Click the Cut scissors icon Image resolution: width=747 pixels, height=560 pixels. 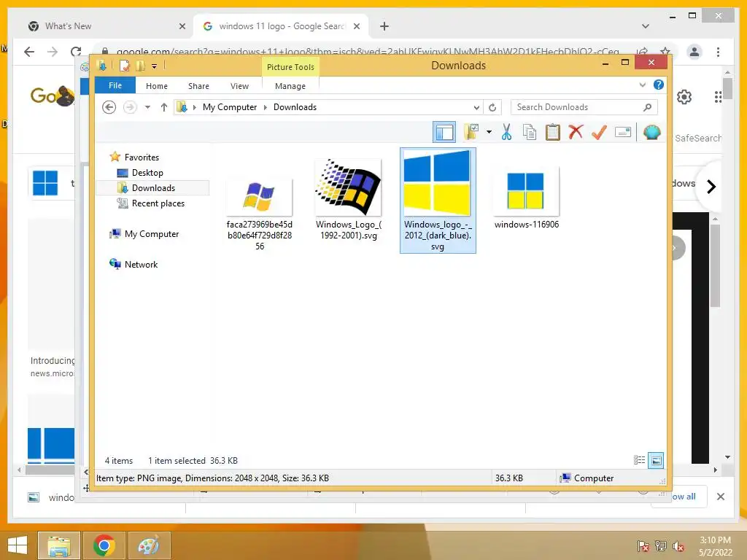(x=506, y=132)
